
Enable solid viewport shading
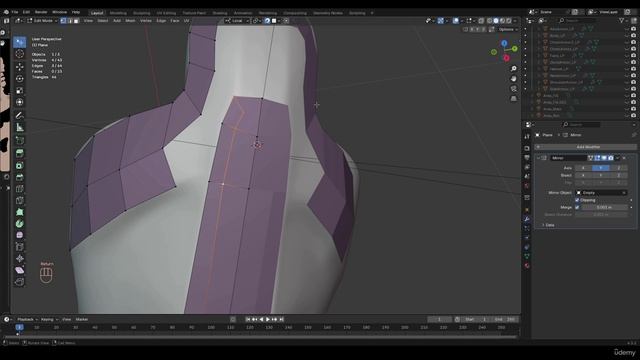pyautogui.click(x=496, y=20)
